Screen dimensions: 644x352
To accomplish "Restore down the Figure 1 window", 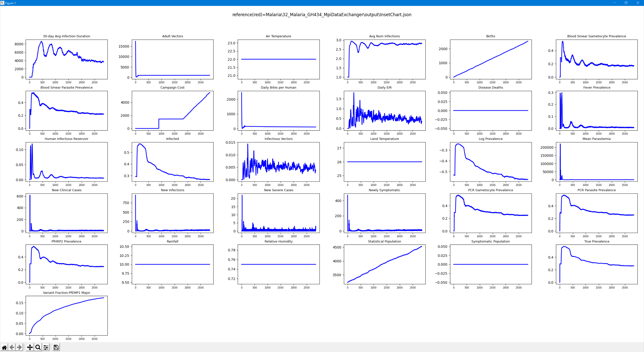I will 626,3.
